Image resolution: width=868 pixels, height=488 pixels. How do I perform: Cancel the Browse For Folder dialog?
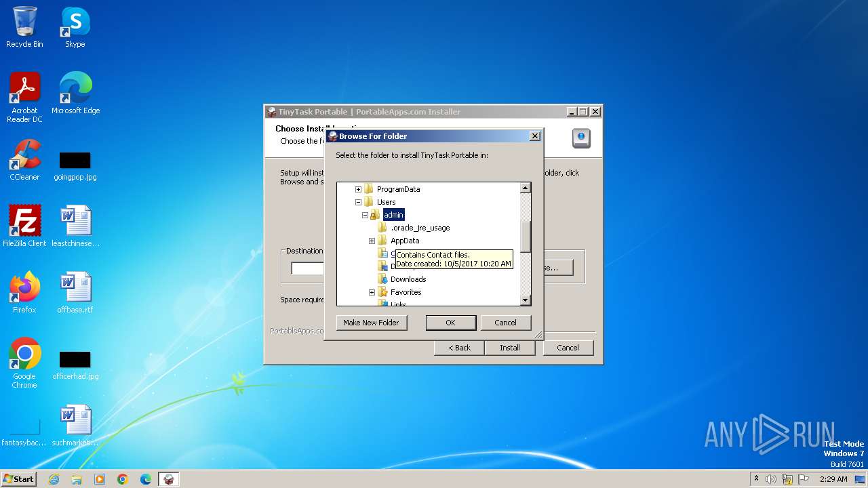(505, 323)
